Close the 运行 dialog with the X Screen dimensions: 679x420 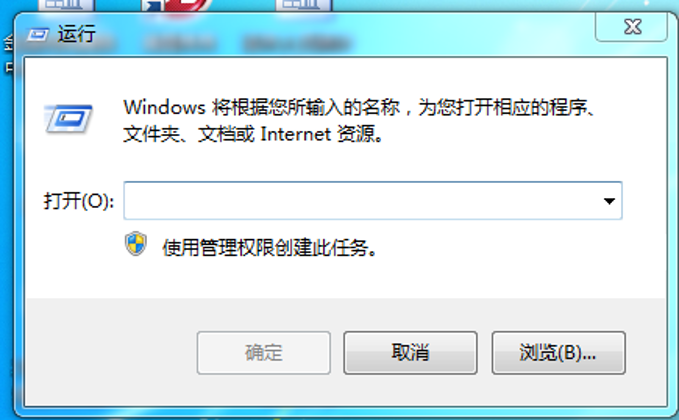pyautogui.click(x=631, y=27)
